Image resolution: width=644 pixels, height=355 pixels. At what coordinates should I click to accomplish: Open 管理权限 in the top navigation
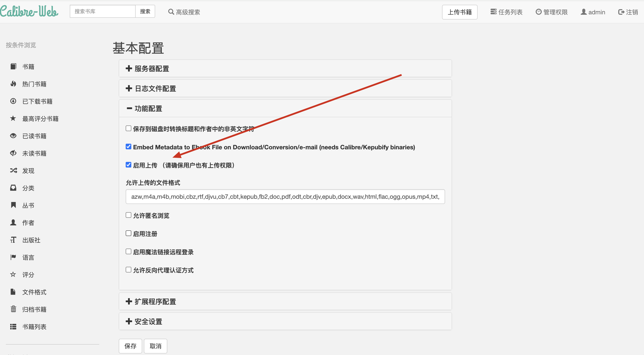tap(551, 12)
